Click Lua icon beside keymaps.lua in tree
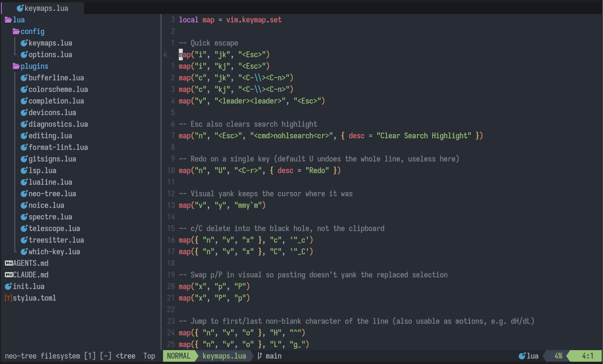 point(24,43)
